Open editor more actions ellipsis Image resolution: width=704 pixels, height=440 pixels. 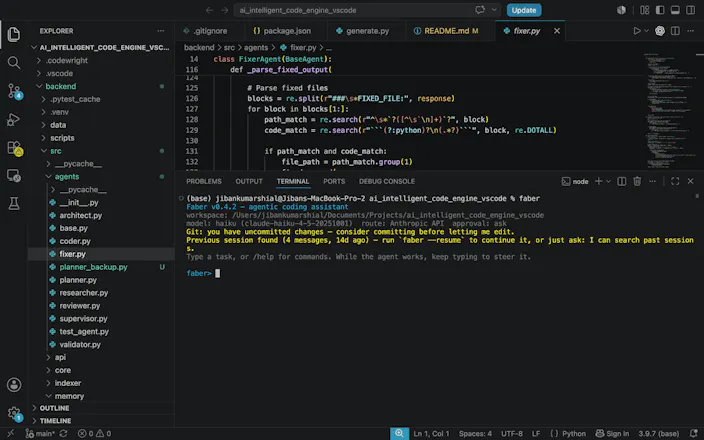pyautogui.click(x=691, y=31)
